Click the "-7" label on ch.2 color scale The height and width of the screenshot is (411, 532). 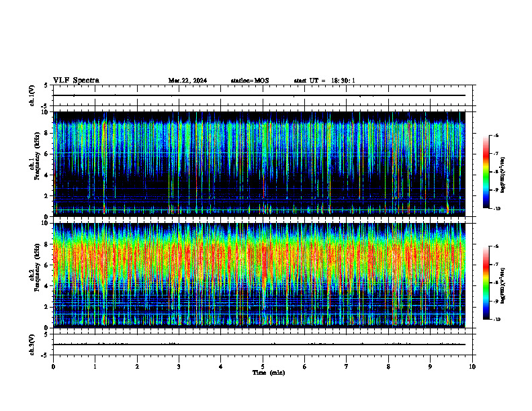[496, 265]
